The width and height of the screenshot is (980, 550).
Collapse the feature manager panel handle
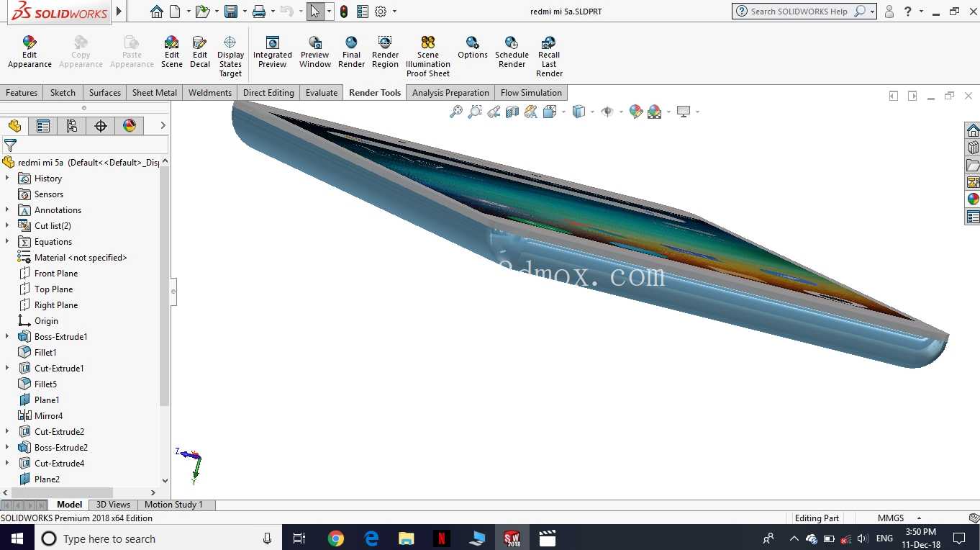coord(173,292)
